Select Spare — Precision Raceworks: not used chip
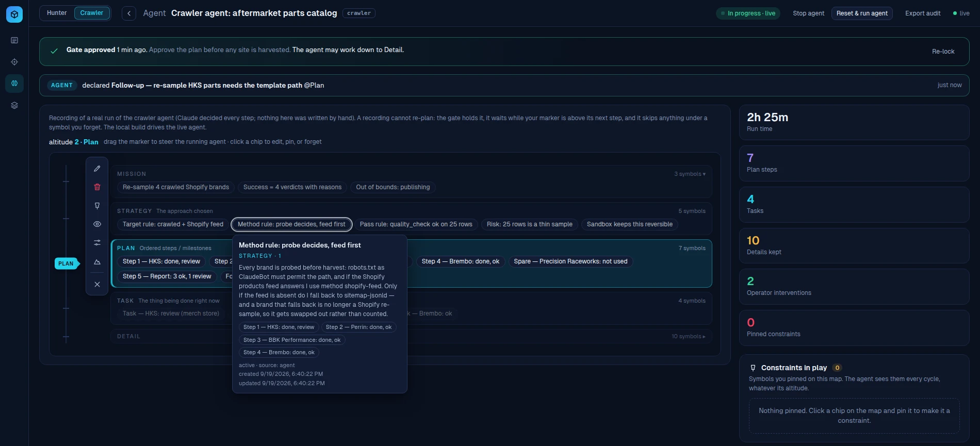The width and height of the screenshot is (980, 446). tap(570, 261)
